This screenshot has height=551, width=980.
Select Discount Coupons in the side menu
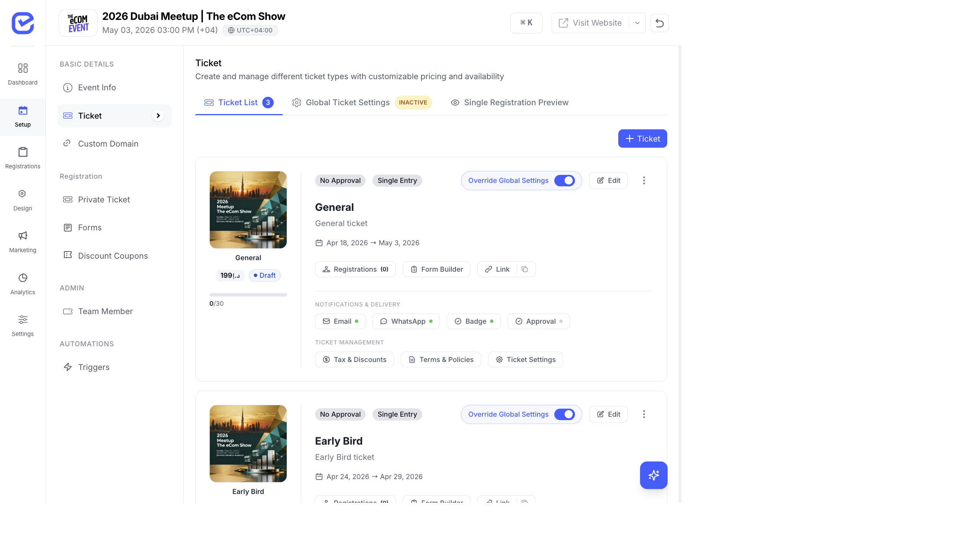coord(113,256)
